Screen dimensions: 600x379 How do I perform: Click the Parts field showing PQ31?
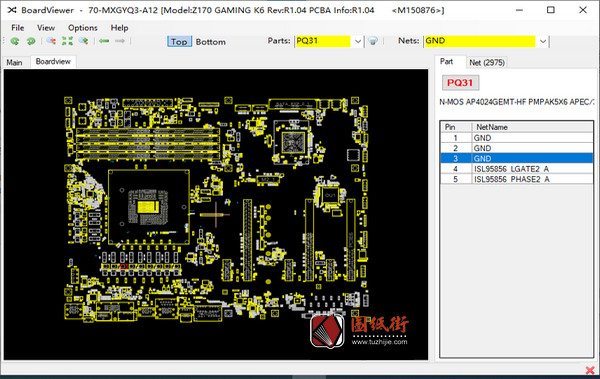point(323,41)
